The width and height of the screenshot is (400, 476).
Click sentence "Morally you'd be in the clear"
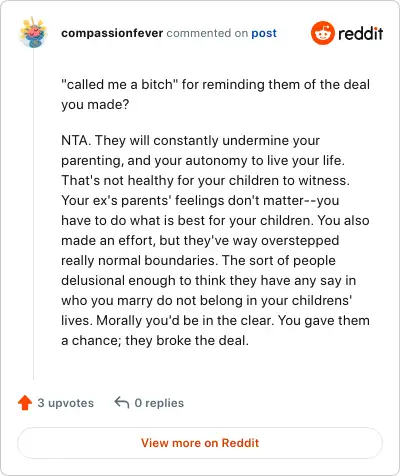pyautogui.click(x=185, y=321)
